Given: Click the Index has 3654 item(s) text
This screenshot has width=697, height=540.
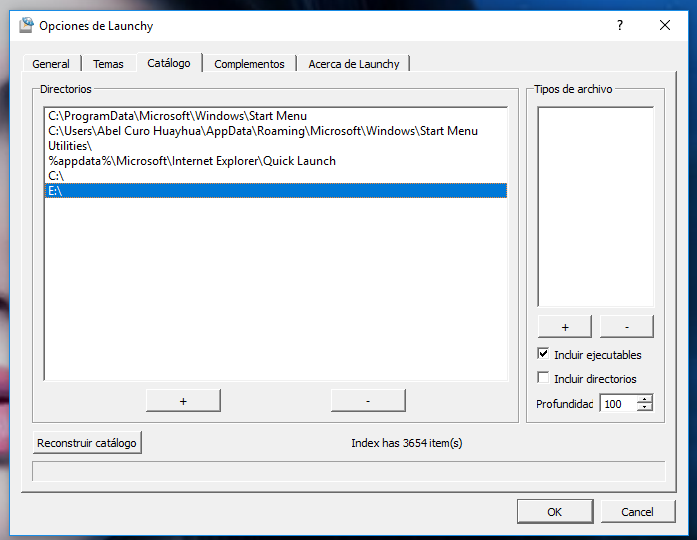Looking at the screenshot, I should pos(406,443).
